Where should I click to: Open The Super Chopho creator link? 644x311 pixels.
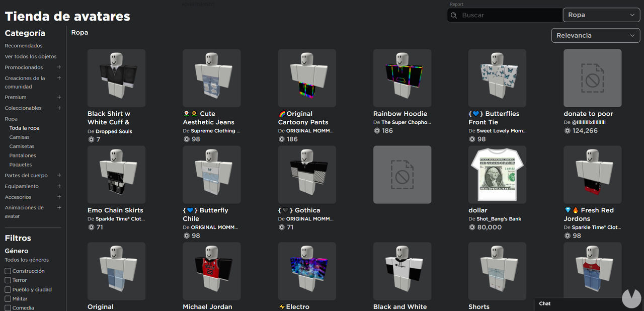pos(406,122)
